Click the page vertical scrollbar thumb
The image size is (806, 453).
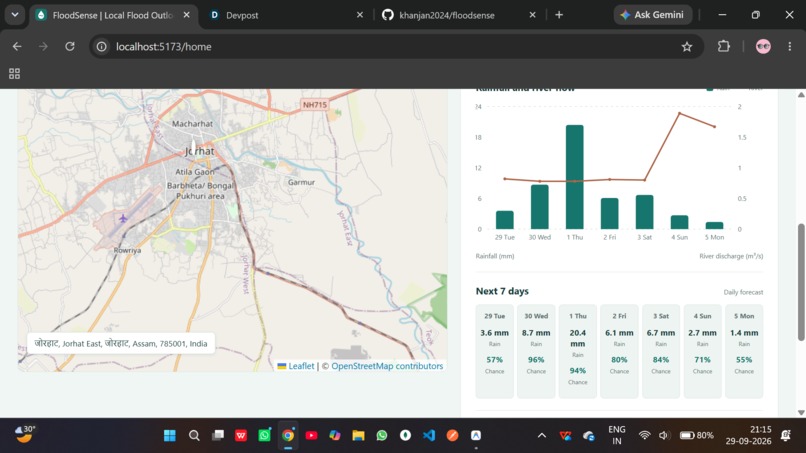point(801,282)
